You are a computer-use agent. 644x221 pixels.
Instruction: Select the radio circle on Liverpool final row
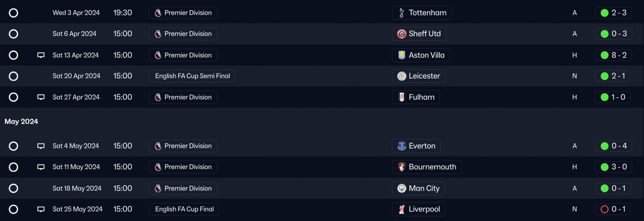click(x=14, y=209)
